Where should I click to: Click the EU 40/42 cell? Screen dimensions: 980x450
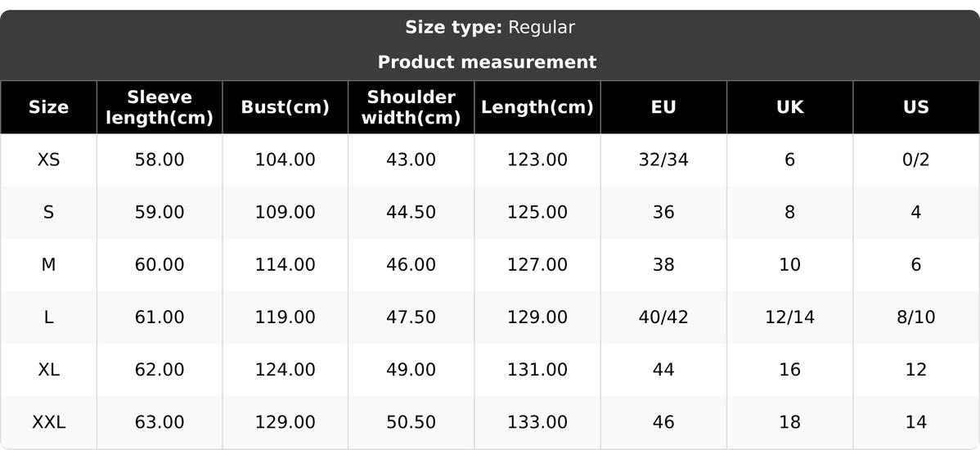pos(663,317)
